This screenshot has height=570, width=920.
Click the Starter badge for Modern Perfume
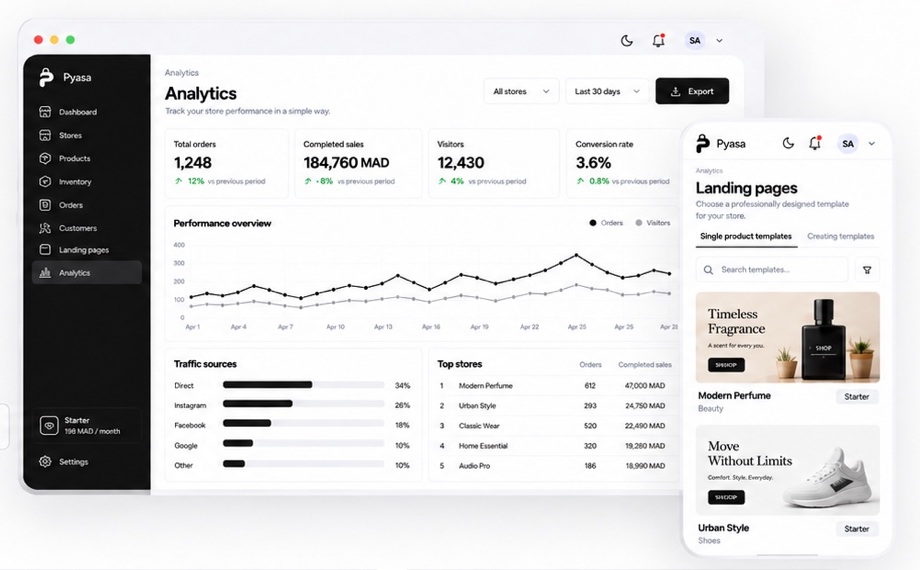(x=857, y=397)
